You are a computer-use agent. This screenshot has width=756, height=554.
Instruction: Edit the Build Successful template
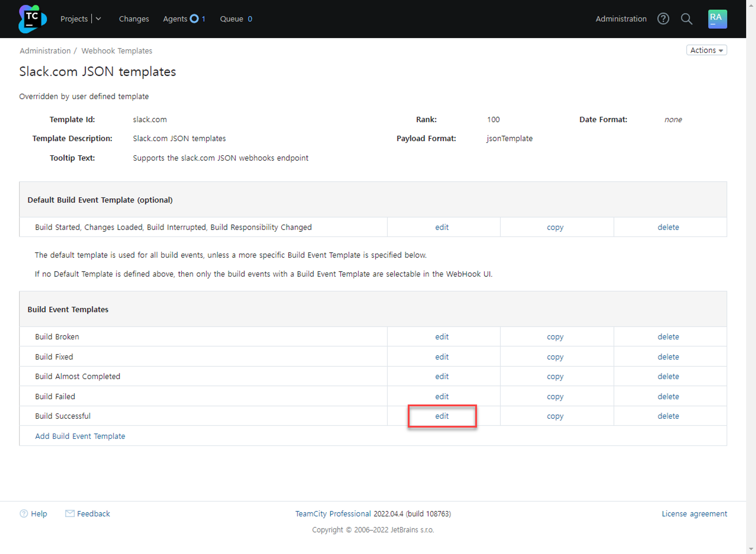coord(442,416)
